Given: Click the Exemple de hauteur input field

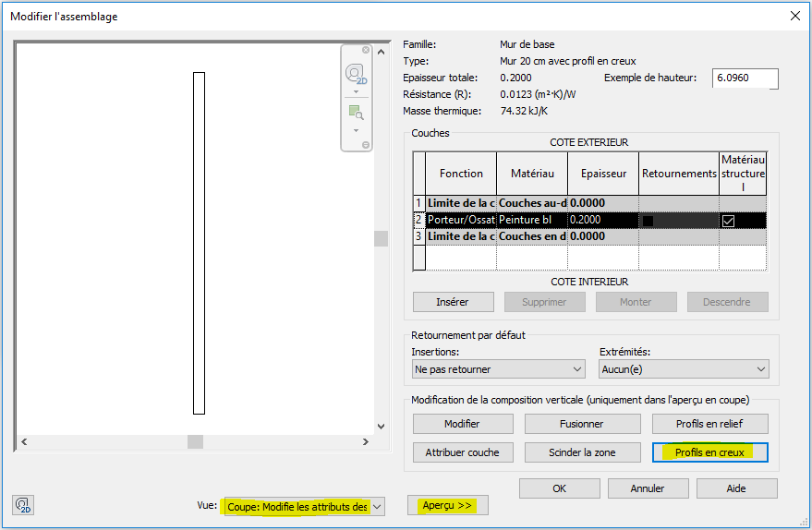Looking at the screenshot, I should point(744,78).
